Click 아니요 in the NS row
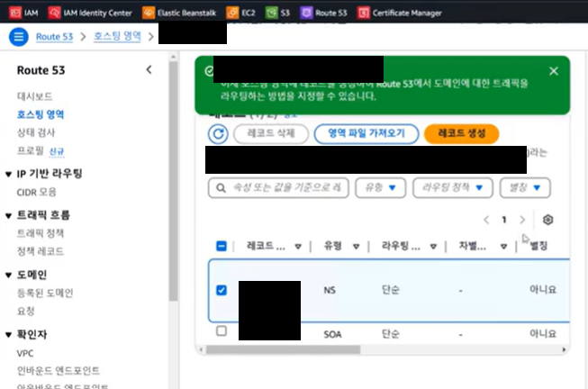 tap(543, 290)
